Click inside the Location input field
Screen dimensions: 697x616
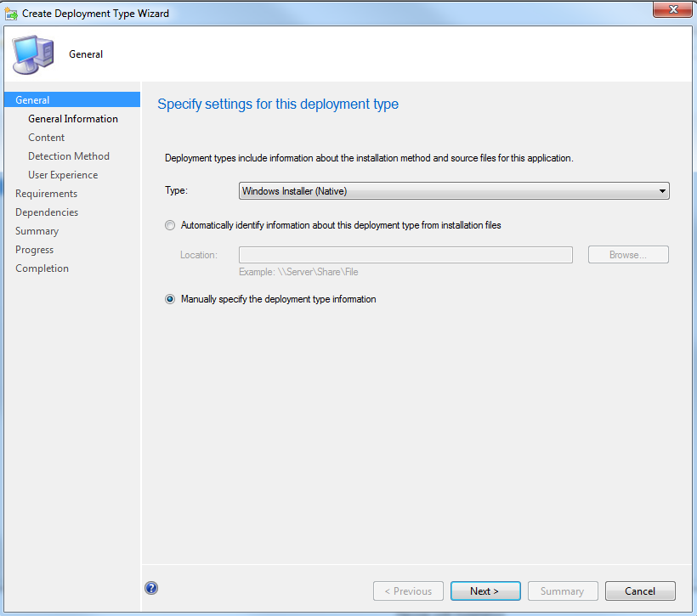click(x=405, y=254)
